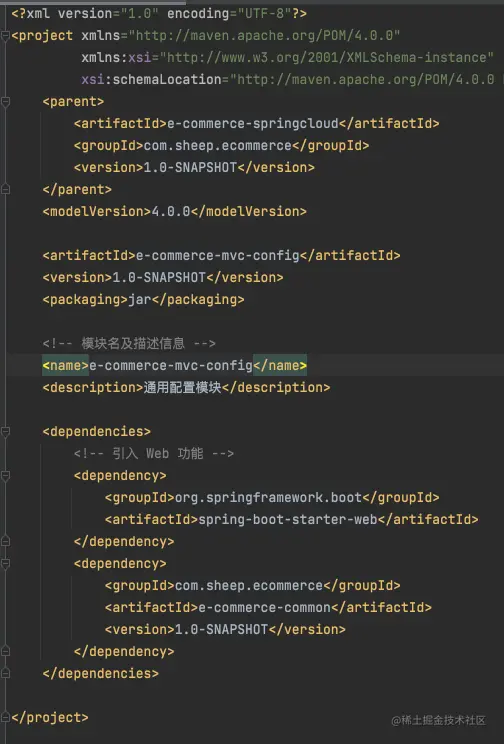Click fold marker beside closing dependencies tag
The width and height of the screenshot is (504, 744).
(5, 673)
